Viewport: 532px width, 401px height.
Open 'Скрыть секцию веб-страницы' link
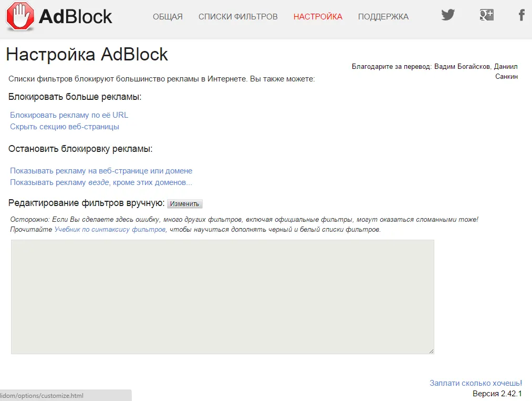pos(65,127)
